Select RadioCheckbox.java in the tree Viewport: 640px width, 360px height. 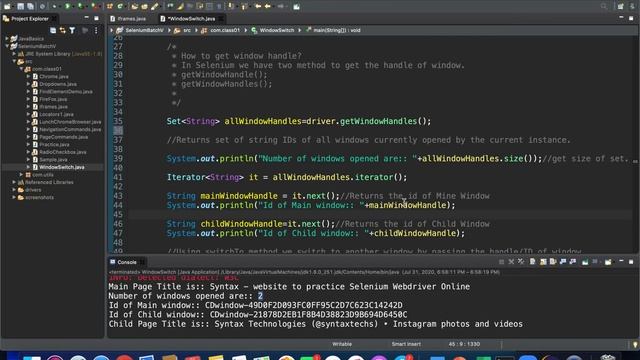pyautogui.click(x=62, y=152)
